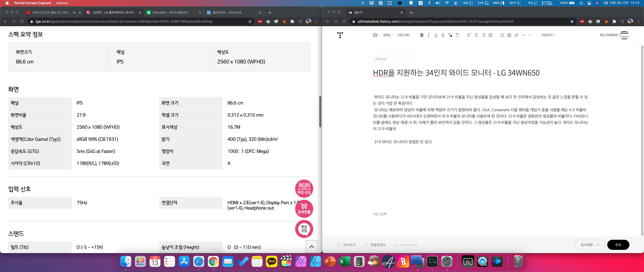Insert a hyperlink using the link icon

click(x=516, y=35)
